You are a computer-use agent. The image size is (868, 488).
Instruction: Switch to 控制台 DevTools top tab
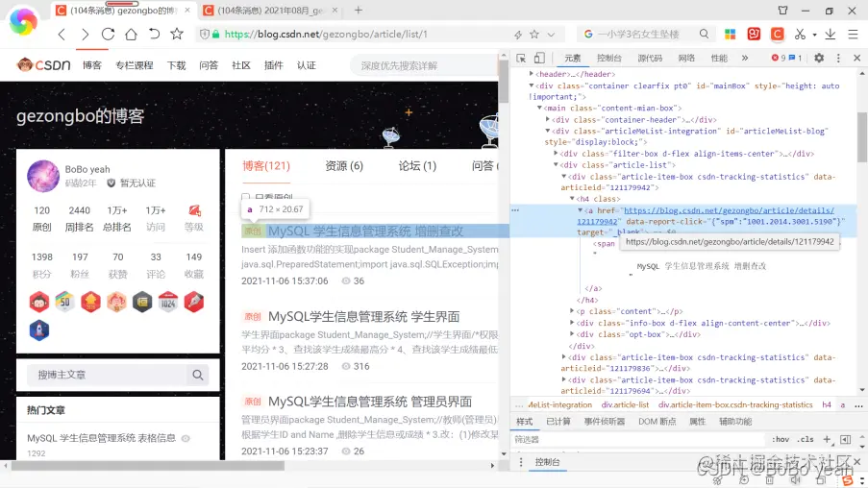608,58
